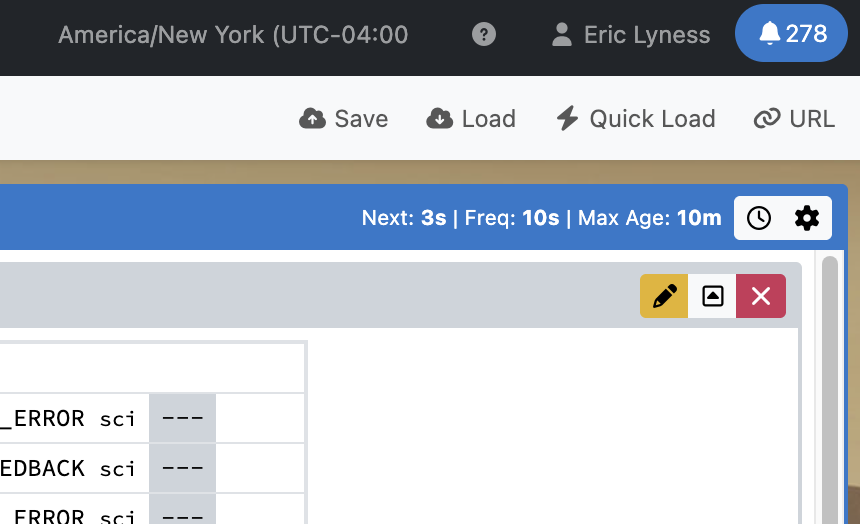This screenshot has height=524, width=860.
Task: Click the Eric Lyness user name
Action: (x=647, y=35)
